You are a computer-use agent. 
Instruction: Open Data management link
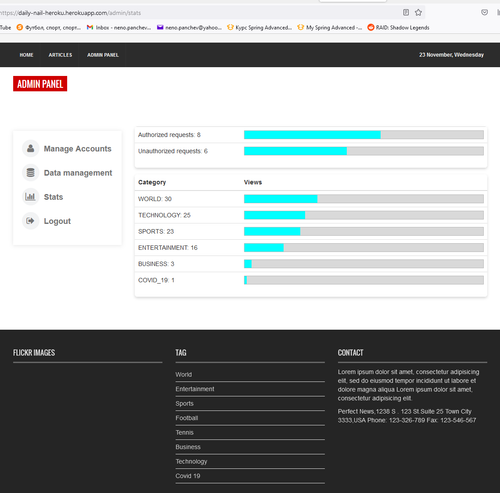(78, 173)
